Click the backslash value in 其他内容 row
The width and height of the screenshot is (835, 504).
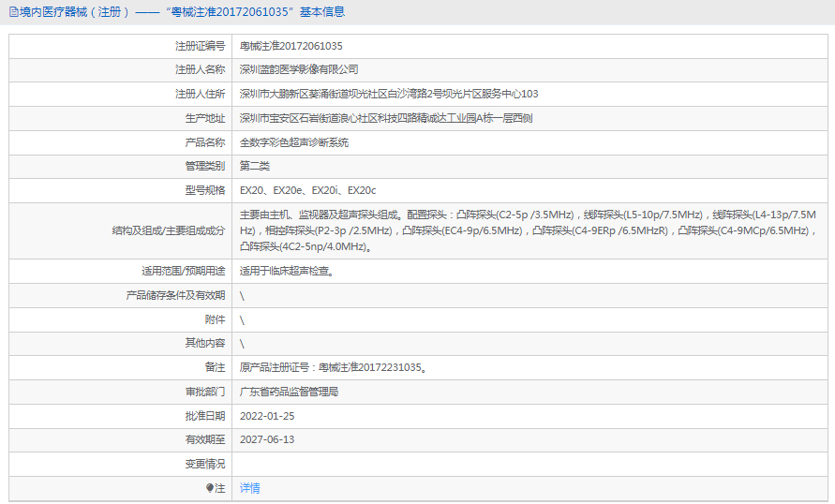(242, 344)
